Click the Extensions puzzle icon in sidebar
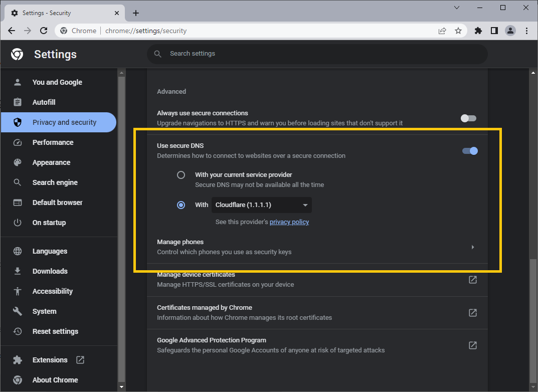Image resolution: width=538 pixels, height=392 pixels. click(18, 360)
